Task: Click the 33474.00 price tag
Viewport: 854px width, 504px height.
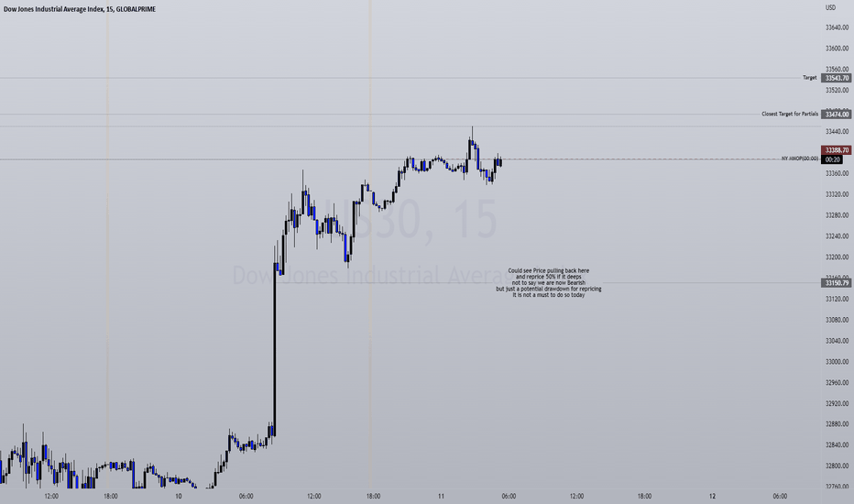Action: (836, 115)
